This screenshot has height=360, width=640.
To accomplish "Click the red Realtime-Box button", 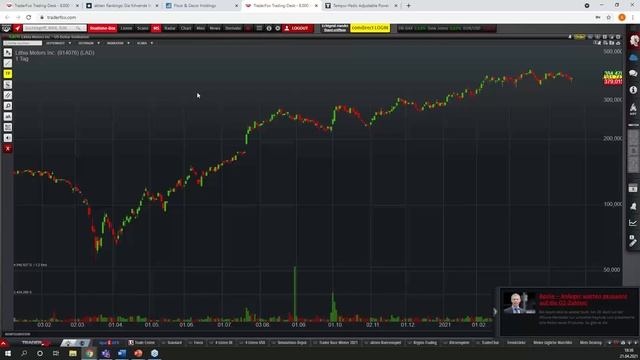I will (102, 28).
